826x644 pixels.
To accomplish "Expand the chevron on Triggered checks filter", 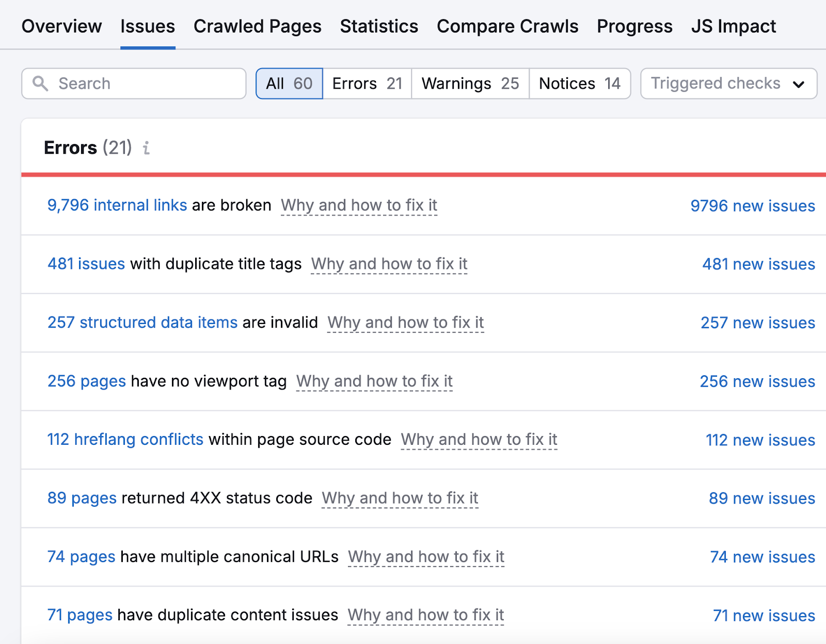I will coord(799,83).
